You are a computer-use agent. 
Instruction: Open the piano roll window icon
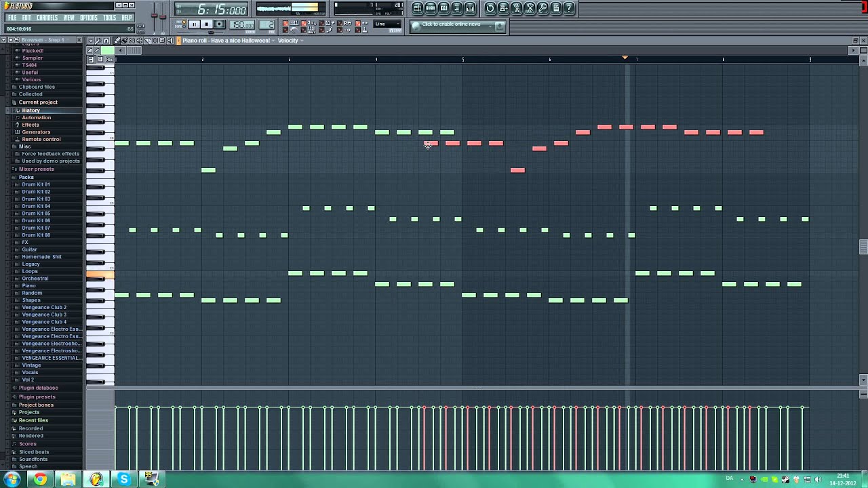443,8
